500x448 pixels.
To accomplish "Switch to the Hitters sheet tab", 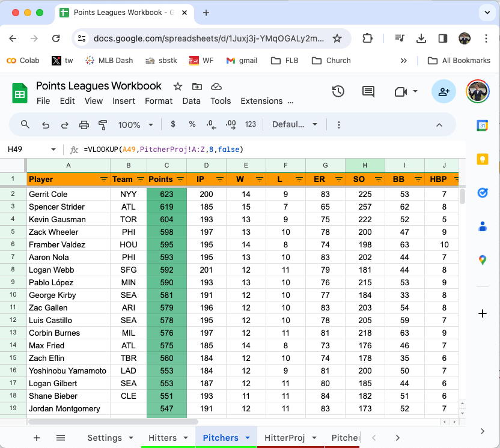I will click(x=163, y=438).
